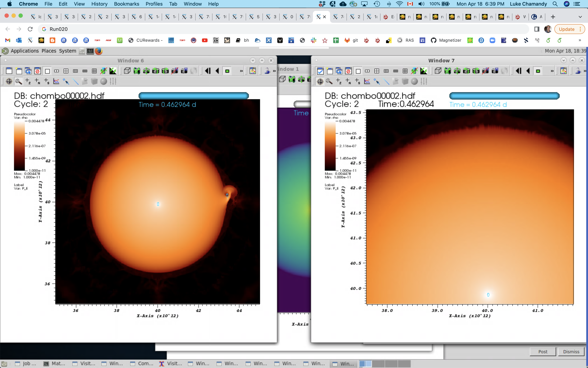Clone the window using Window 6 toolbar icon
This screenshot has width=588, height=368.
point(28,71)
